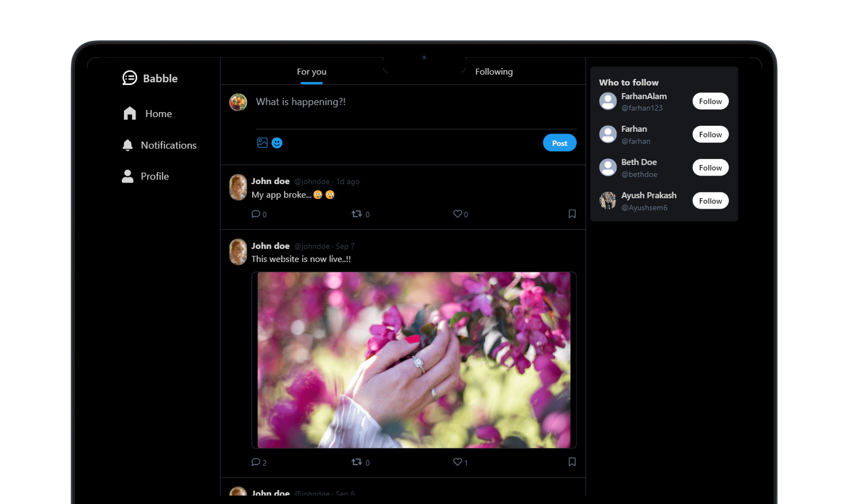Open the emoji picker smiley icon
849x504 pixels.
(277, 143)
